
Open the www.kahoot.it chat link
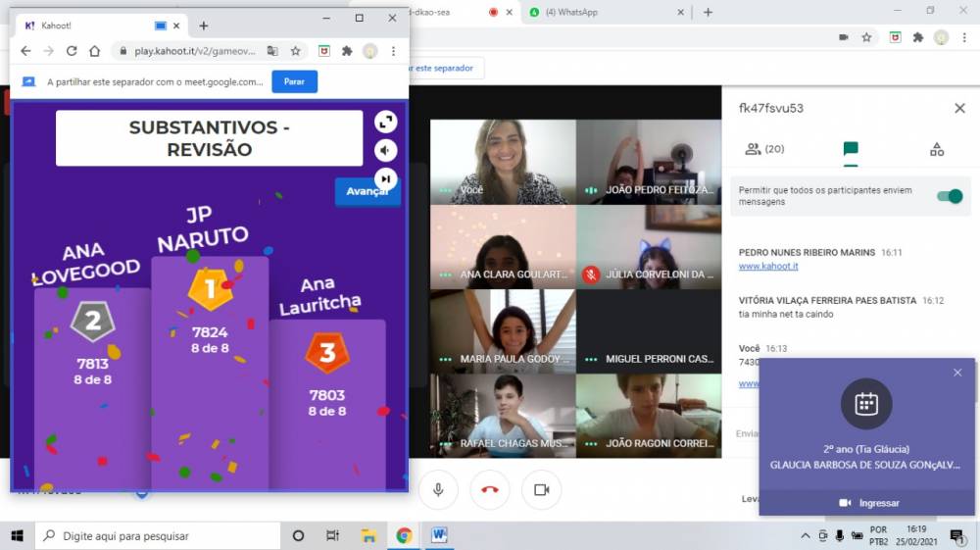click(762, 266)
